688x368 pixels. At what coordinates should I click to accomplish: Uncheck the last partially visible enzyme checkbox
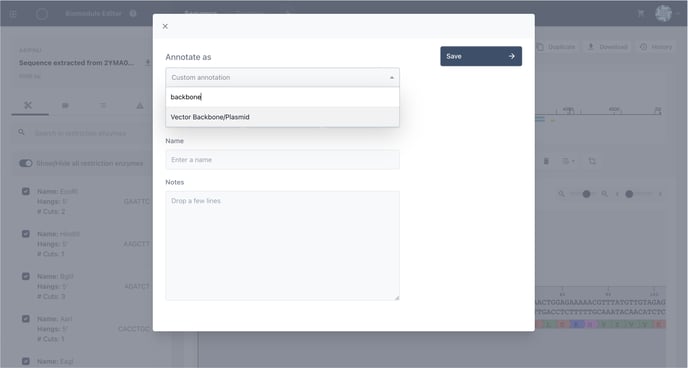tap(26, 361)
